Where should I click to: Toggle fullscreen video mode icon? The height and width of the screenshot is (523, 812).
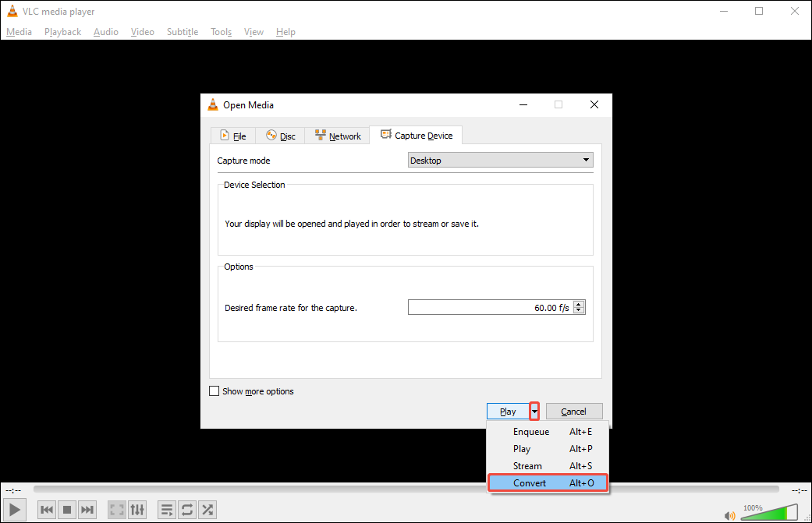pyautogui.click(x=116, y=509)
